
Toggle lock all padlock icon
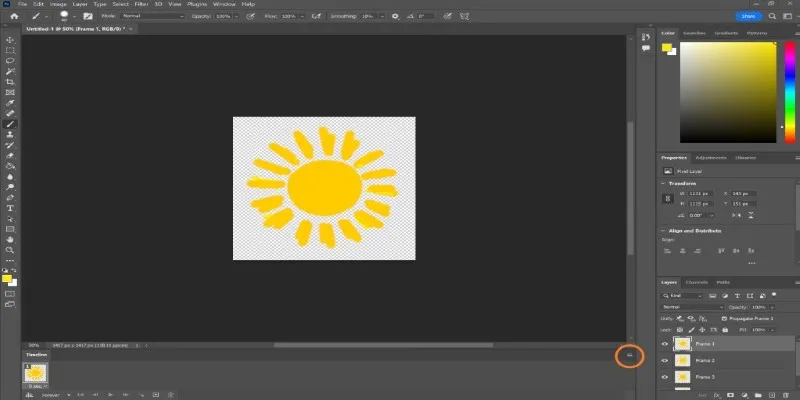point(725,330)
